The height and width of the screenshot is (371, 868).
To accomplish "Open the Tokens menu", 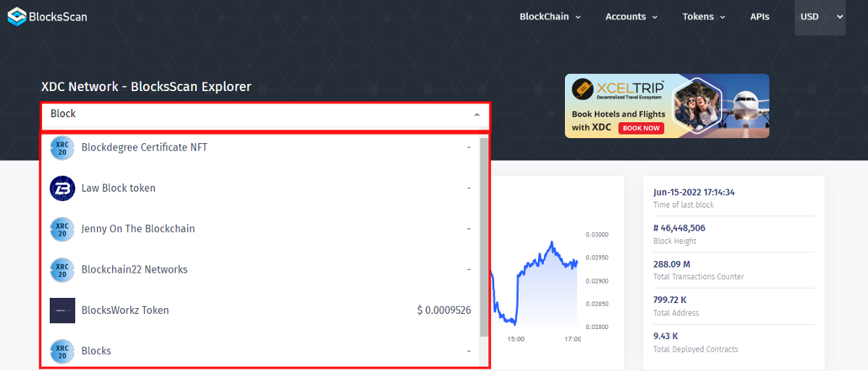I will pyautogui.click(x=704, y=17).
